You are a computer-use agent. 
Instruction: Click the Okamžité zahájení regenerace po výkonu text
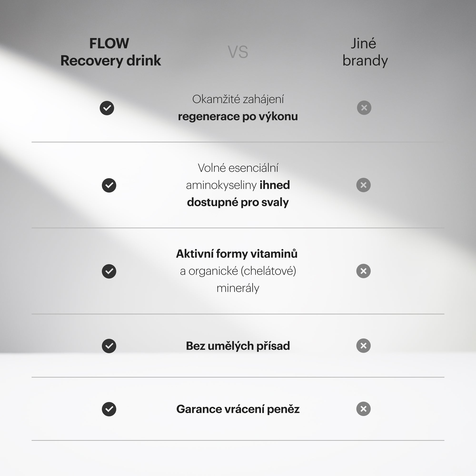[x=238, y=108]
